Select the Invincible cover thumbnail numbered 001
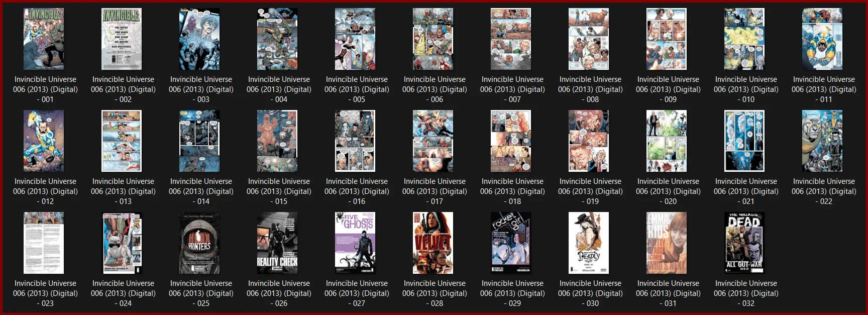Viewport: 868px width, 315px height. tap(44, 39)
